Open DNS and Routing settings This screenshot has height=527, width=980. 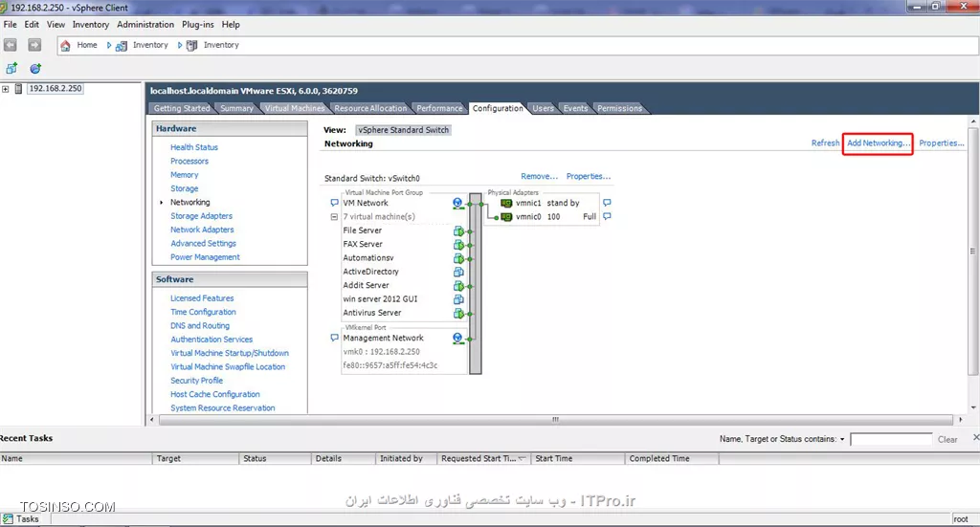click(x=200, y=326)
